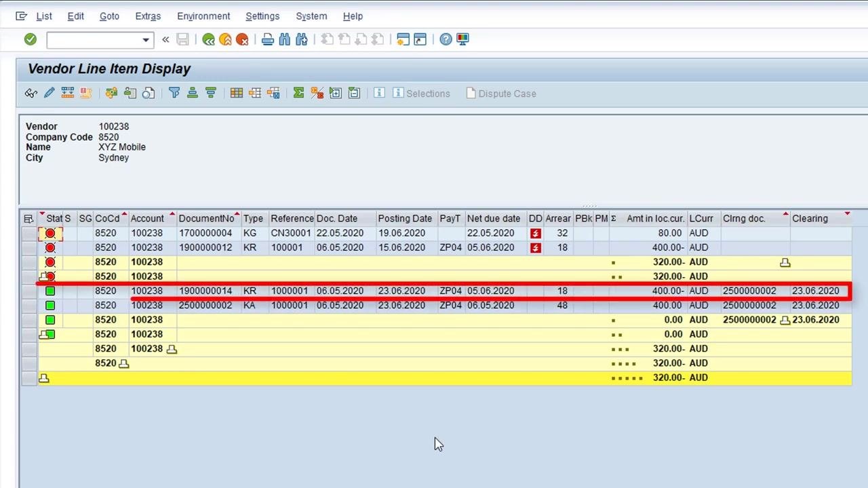
Task: Click the Print icon in top toolbar
Action: [267, 39]
